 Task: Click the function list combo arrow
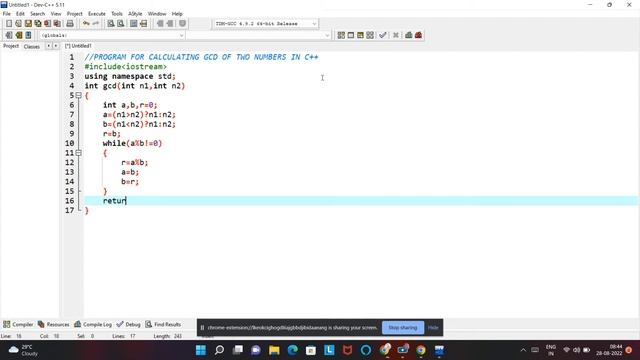coord(327,36)
